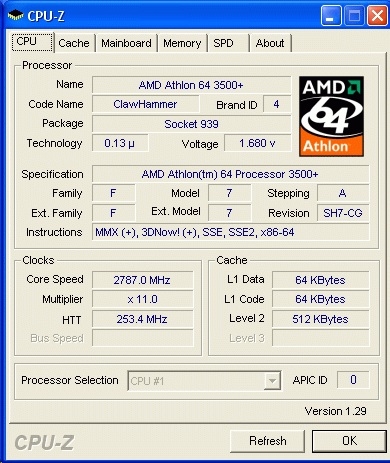Select the Socket 939 package value

pos(191,124)
